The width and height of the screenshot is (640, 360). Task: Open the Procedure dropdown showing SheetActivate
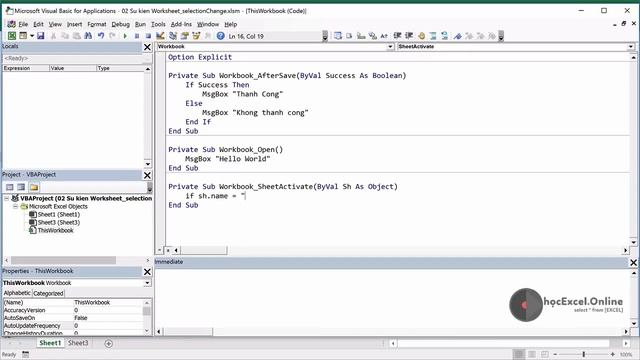(631, 47)
